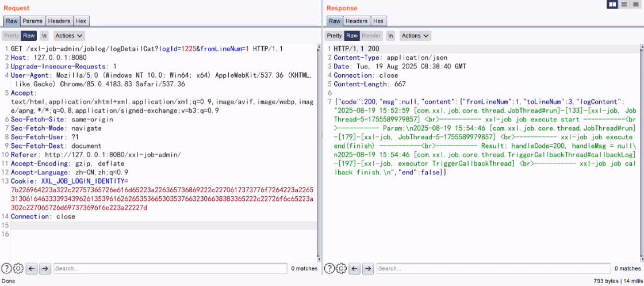Open Headers tab in Response panel
The height and width of the screenshot is (286, 644).
tap(356, 21)
